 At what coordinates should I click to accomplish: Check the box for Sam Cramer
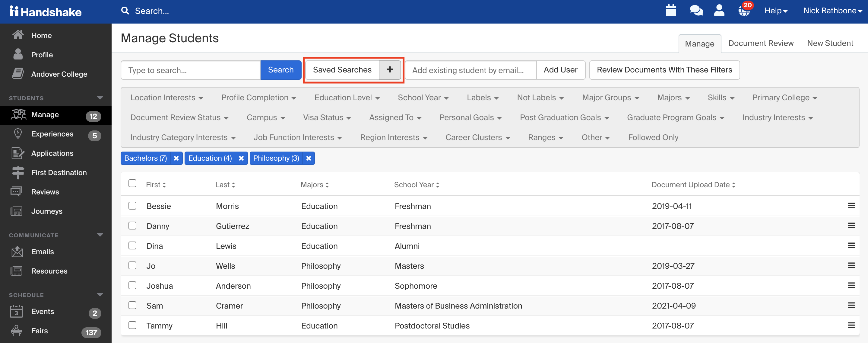132,305
